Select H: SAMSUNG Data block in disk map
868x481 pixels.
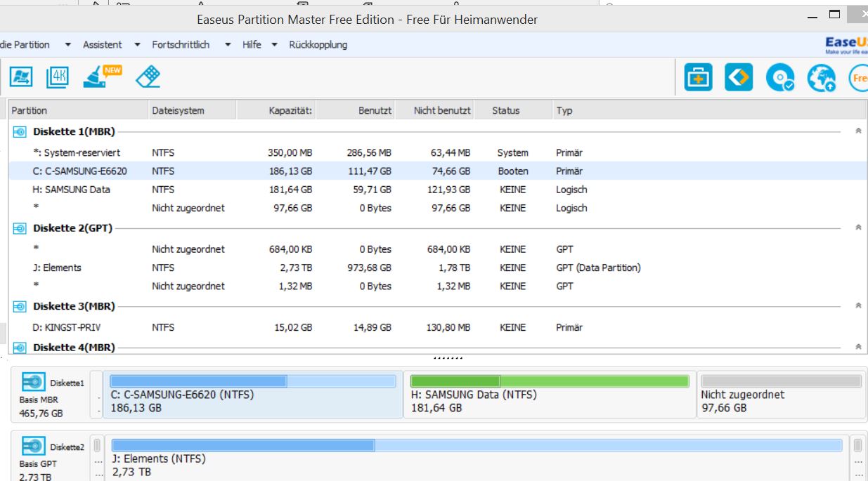(550, 395)
